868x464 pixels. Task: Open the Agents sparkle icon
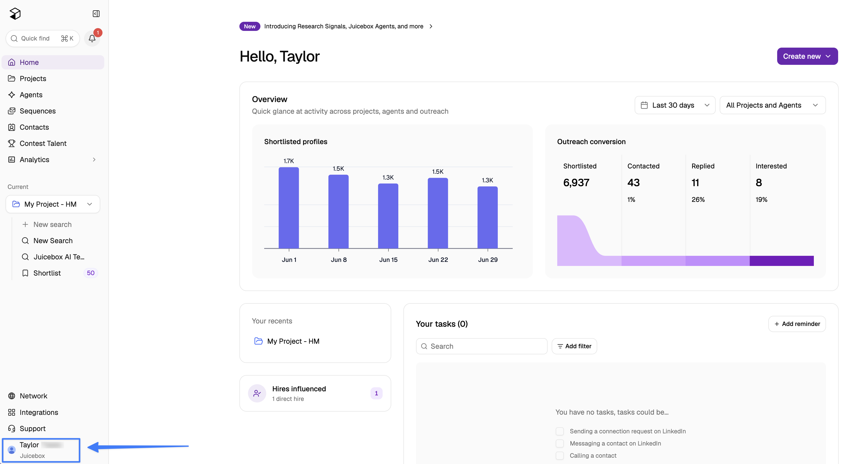[x=12, y=95]
